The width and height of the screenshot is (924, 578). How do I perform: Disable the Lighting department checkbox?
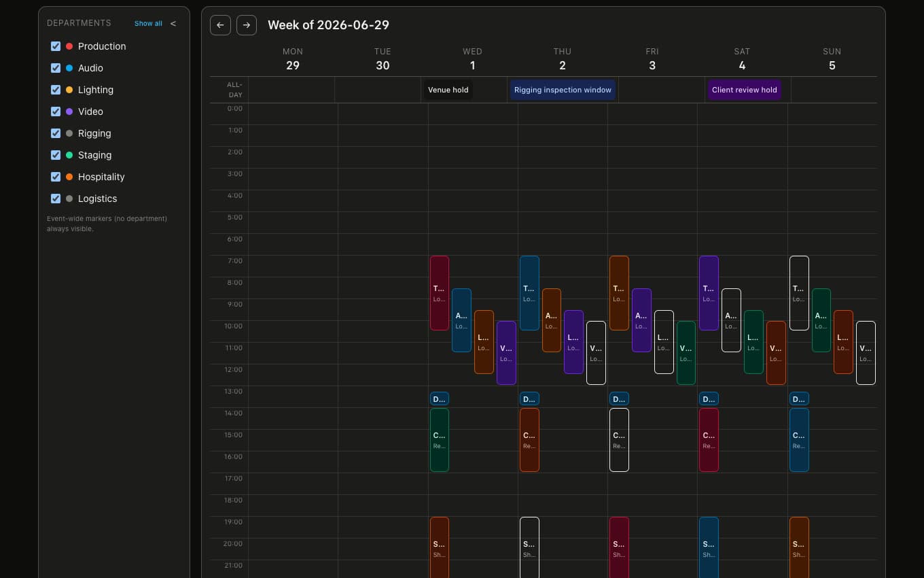56,90
